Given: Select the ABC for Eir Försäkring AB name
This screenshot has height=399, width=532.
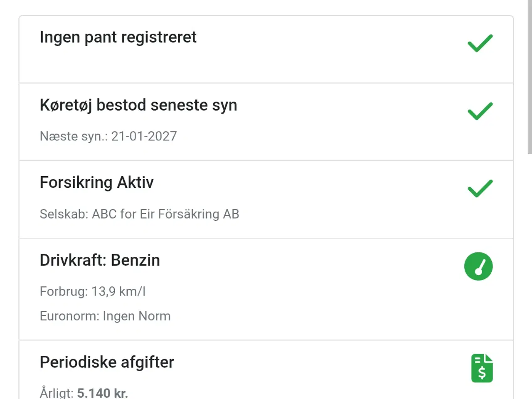Looking at the screenshot, I should [x=165, y=214].
